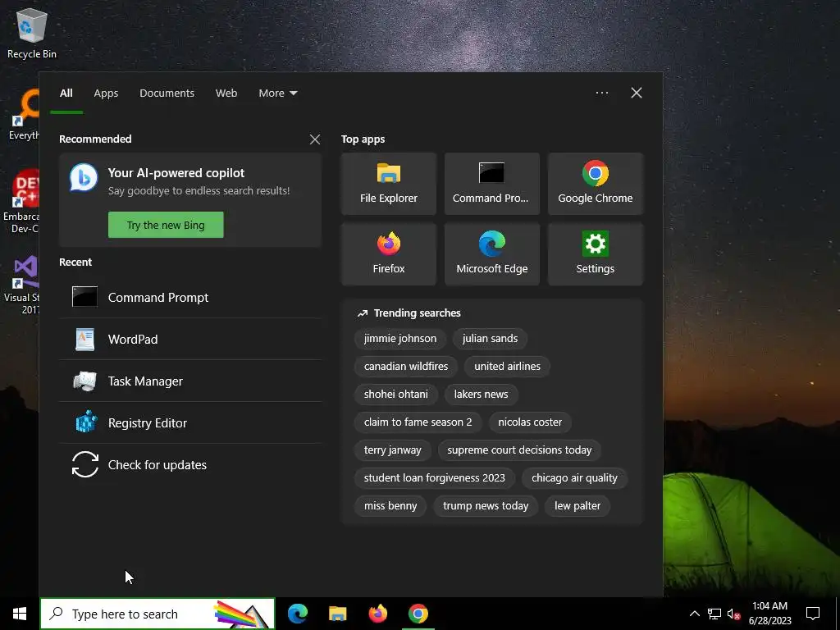840x630 pixels.
Task: Open WordPad from Recent list
Action: pos(190,339)
